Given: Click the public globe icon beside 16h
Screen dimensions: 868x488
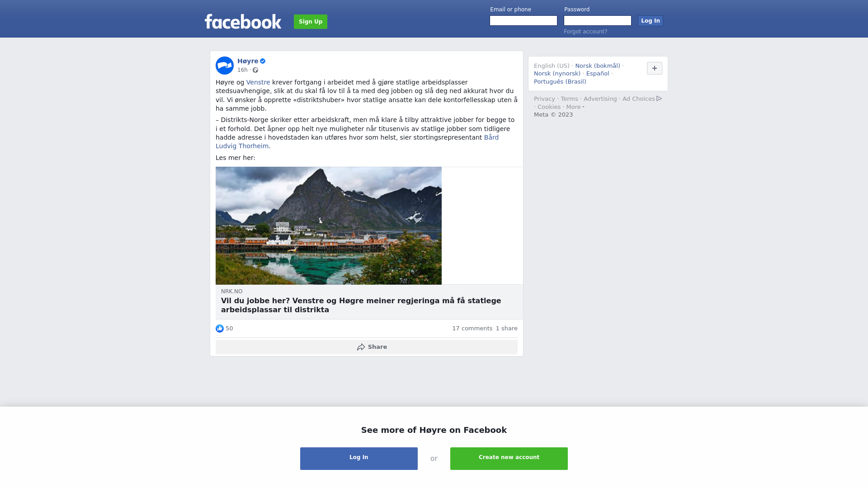Looking at the screenshot, I should pos(255,70).
